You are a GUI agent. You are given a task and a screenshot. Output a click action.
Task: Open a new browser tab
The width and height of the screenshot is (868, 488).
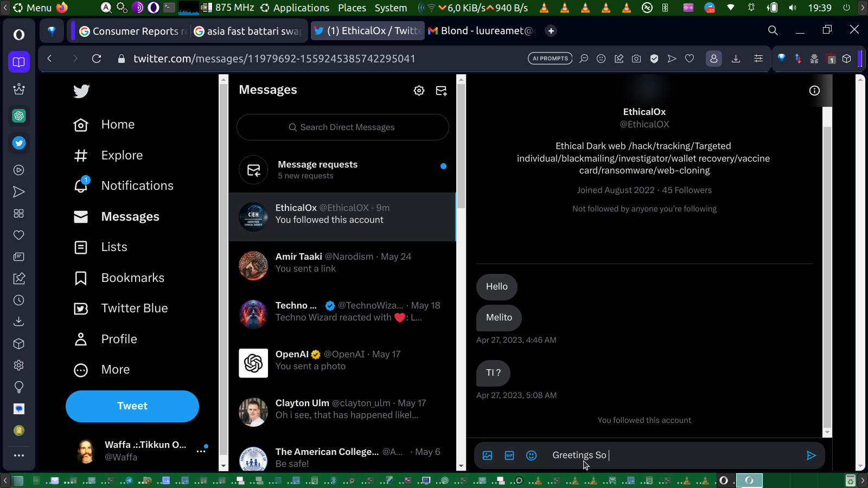coord(551,31)
